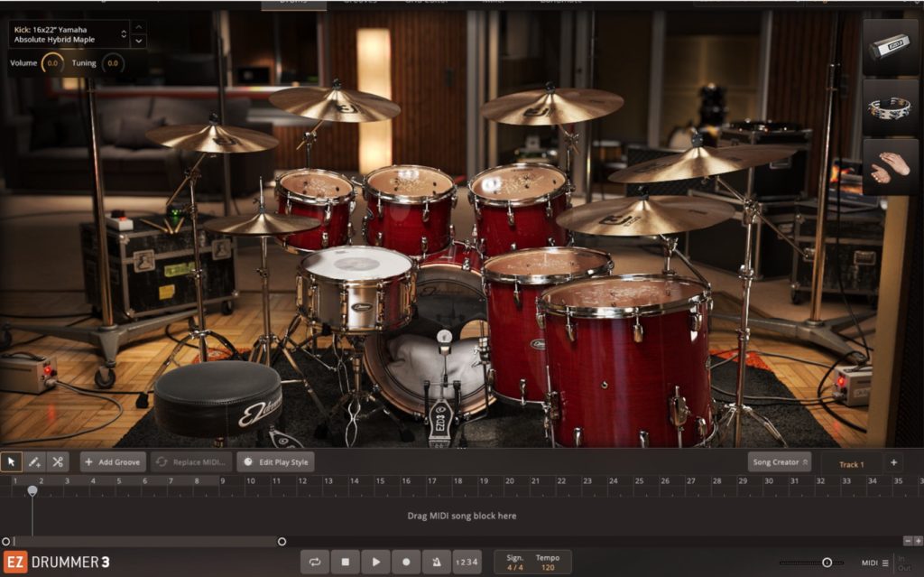
Task: Click the large front floor tom
Action: [x=626, y=361]
